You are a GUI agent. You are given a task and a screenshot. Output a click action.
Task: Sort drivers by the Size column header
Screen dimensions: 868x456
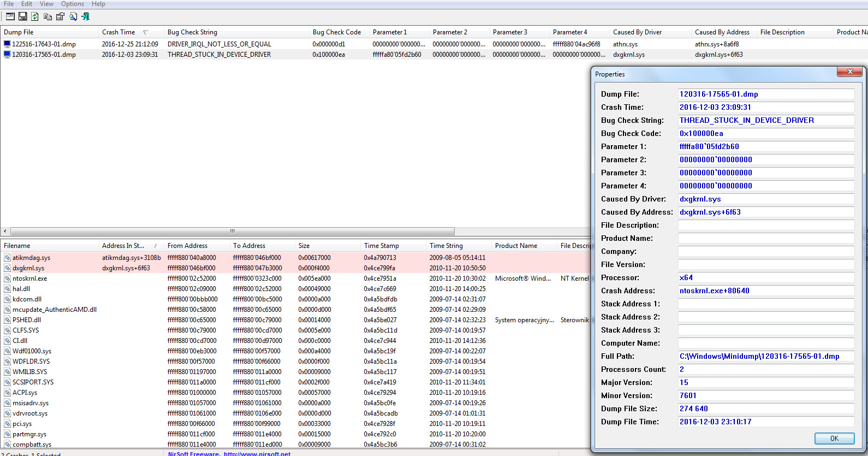point(328,246)
